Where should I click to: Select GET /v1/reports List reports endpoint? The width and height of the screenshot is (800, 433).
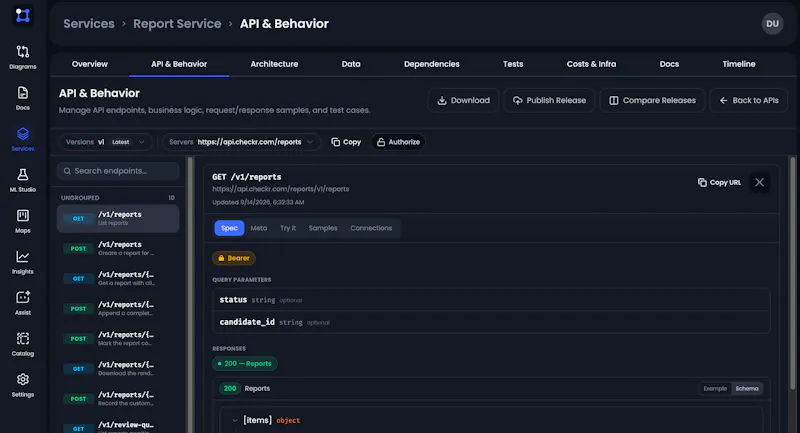click(x=118, y=218)
